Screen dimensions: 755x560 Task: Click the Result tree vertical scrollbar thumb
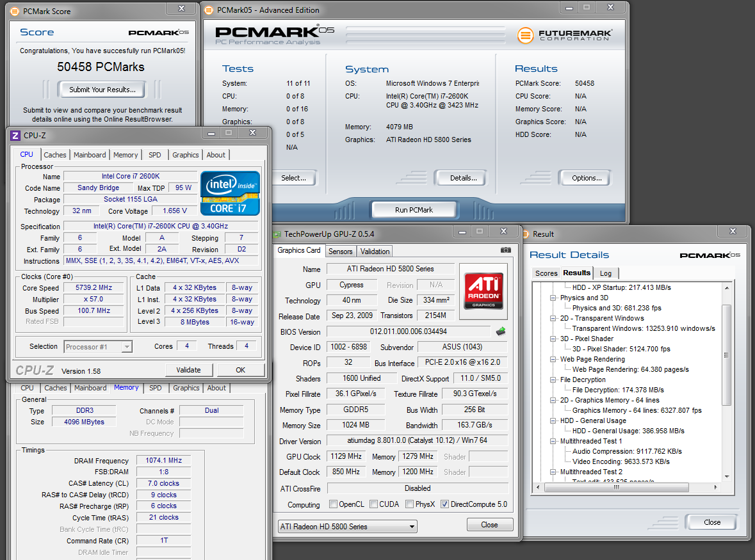727,355
